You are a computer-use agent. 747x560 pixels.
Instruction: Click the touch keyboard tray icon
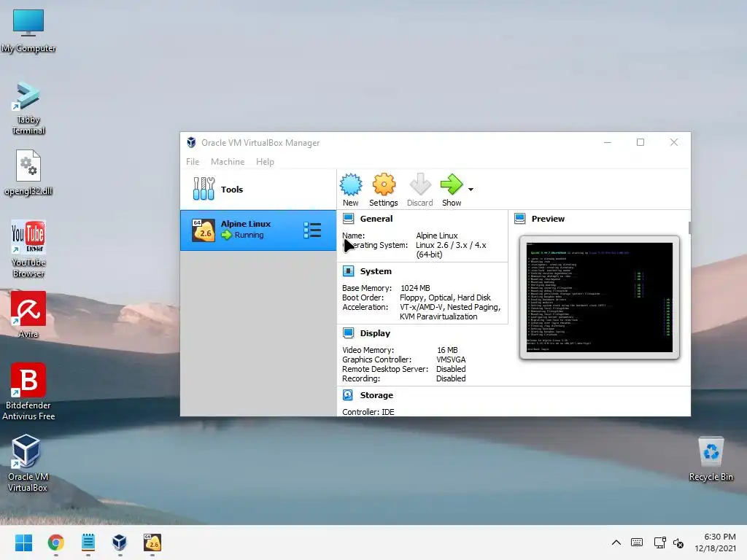tap(636, 542)
